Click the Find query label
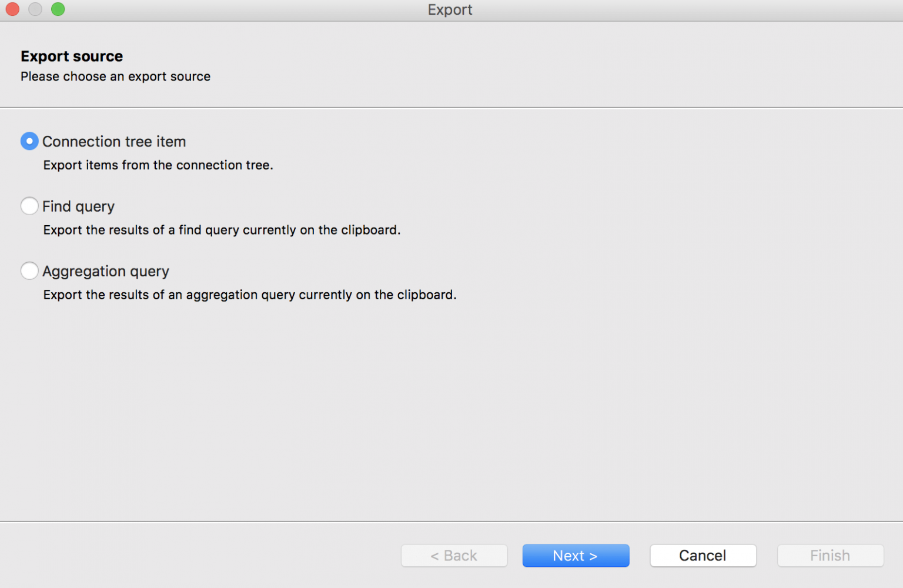The image size is (903, 588). coord(78,206)
